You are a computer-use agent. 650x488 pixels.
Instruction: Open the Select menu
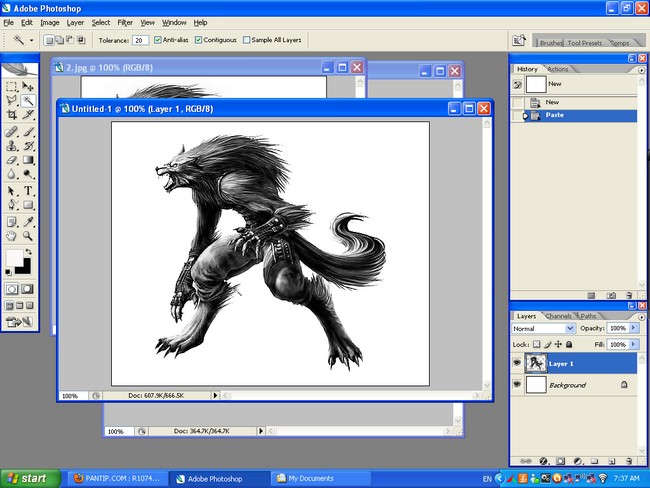(x=101, y=23)
